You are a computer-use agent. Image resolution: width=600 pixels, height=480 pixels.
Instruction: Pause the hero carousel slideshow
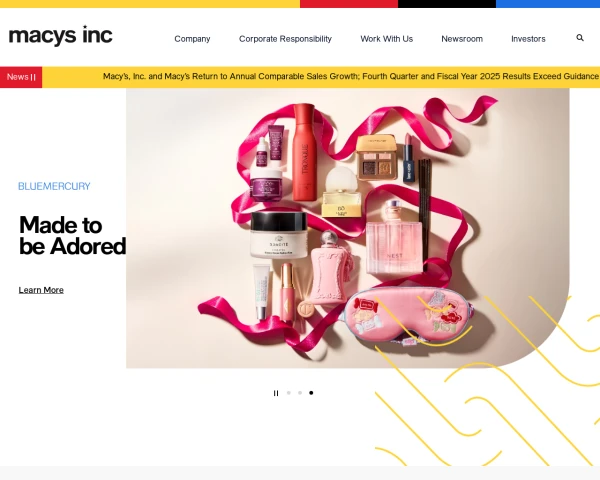coord(276,393)
